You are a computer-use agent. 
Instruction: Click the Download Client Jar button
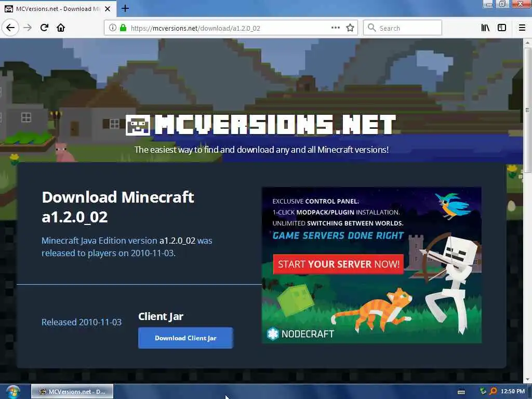coord(185,338)
